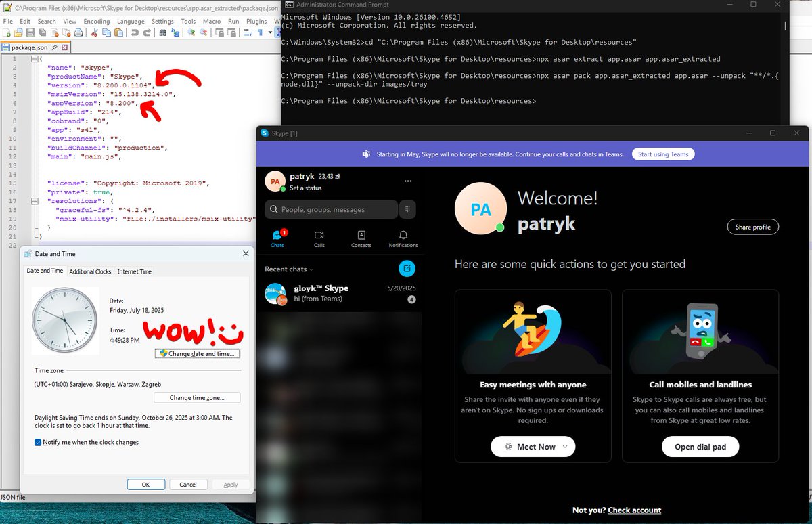812x524 pixels.
Task: Click Start using Teams button
Action: coord(663,154)
